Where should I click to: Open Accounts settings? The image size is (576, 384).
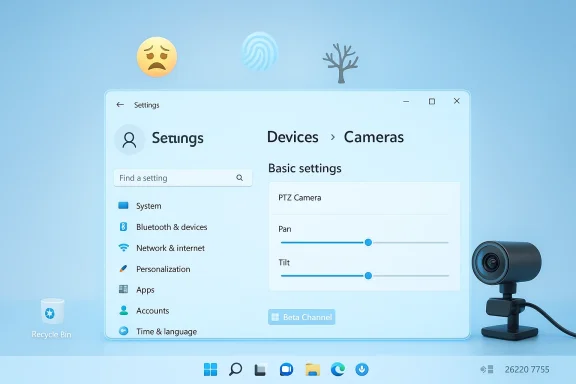pyautogui.click(x=152, y=311)
